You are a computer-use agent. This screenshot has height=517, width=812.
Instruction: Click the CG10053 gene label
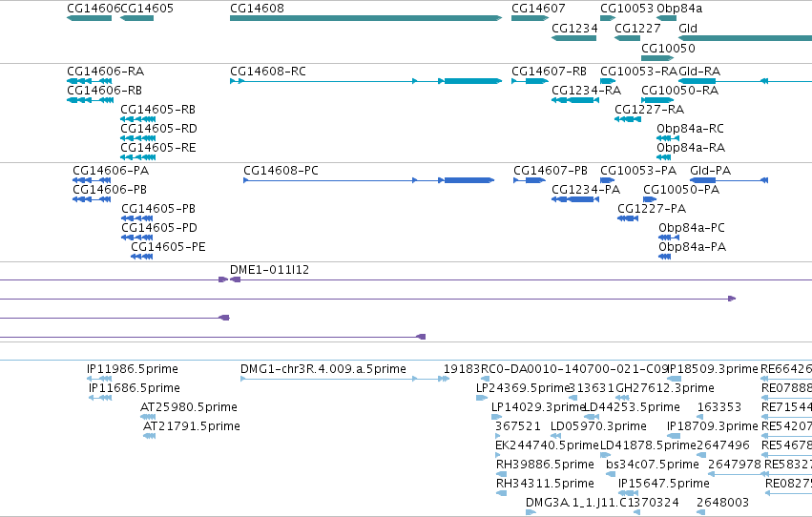[627, 9]
